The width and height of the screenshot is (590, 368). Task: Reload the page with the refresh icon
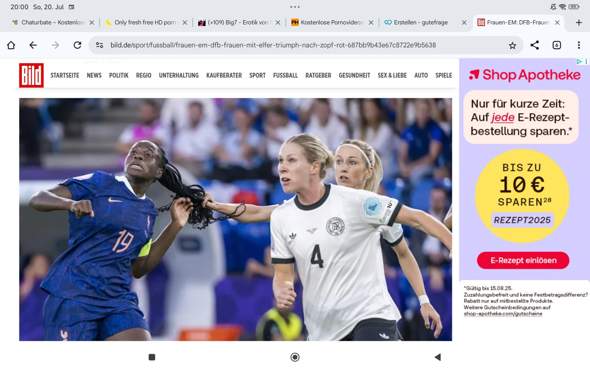pos(78,45)
